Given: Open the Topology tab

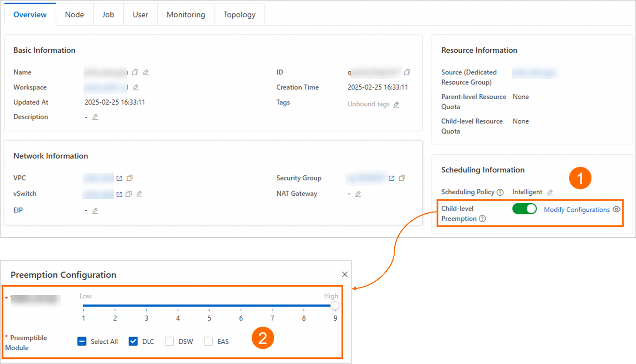Looking at the screenshot, I should (240, 15).
